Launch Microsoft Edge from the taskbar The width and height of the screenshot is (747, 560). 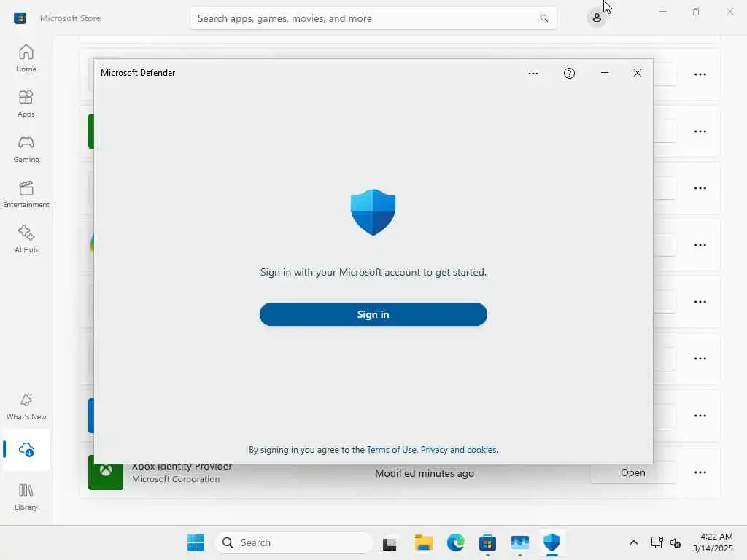(x=455, y=542)
